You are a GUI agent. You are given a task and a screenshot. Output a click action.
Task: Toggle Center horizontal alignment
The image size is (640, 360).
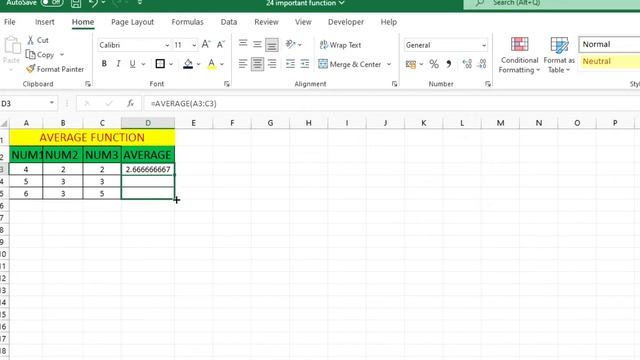(x=257, y=64)
